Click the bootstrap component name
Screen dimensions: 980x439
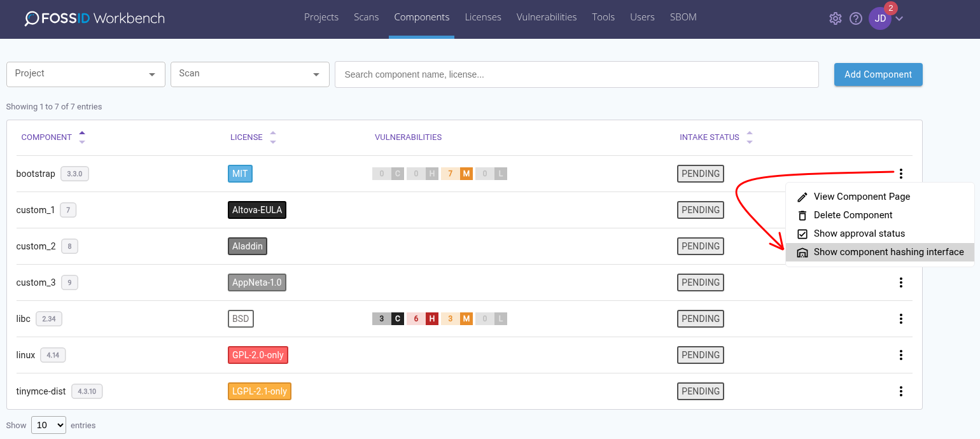(x=36, y=174)
